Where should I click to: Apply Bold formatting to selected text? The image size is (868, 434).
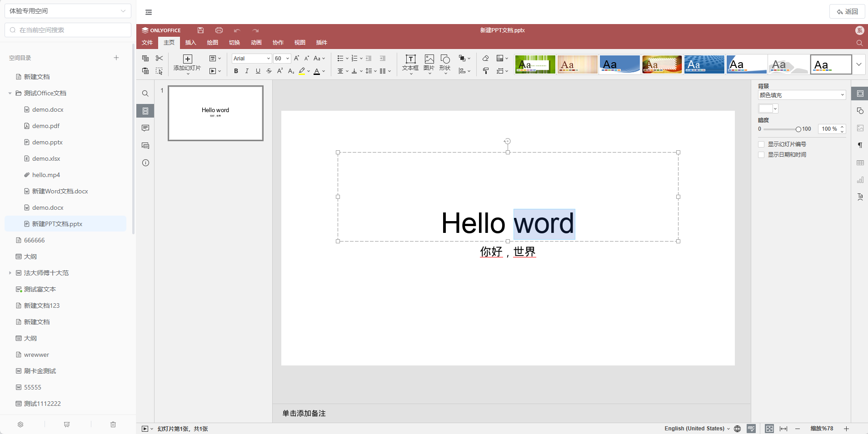(x=236, y=71)
